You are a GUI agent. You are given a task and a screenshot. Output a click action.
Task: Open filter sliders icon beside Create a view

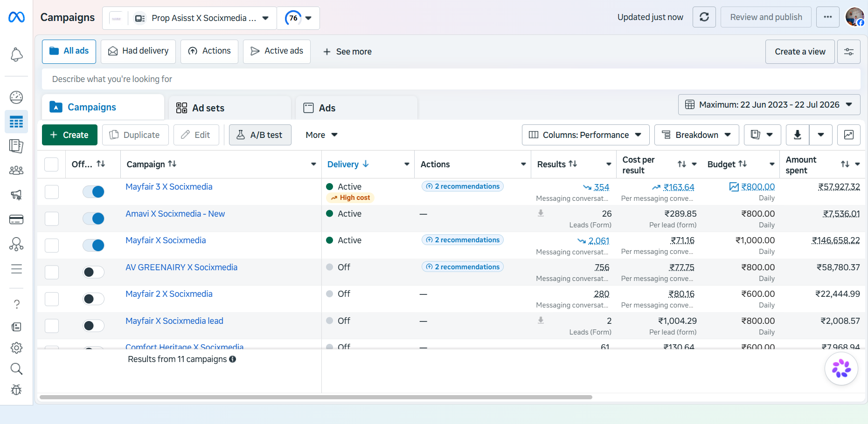click(x=849, y=52)
